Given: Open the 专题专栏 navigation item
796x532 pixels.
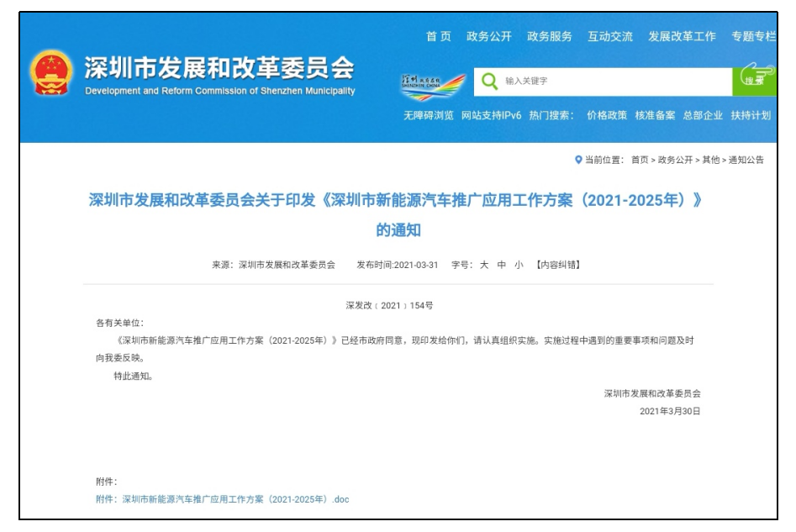Looking at the screenshot, I should point(753,36).
